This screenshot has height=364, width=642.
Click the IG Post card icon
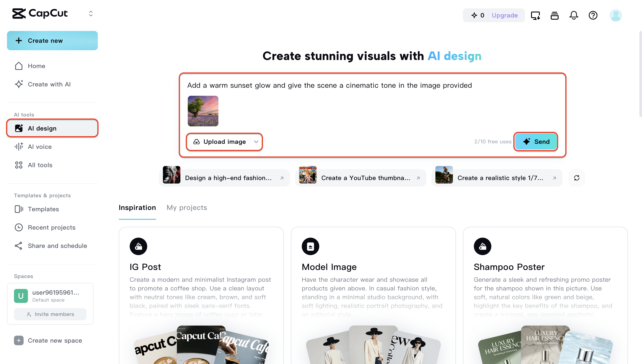(x=138, y=247)
